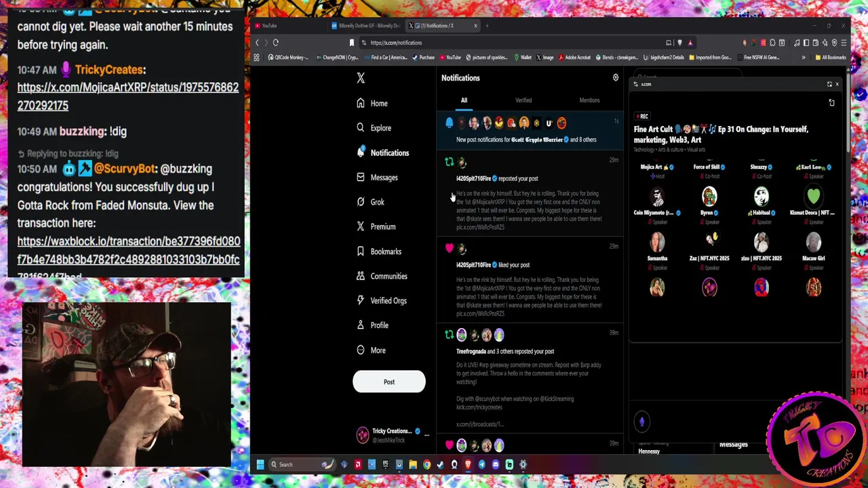Open Premium in the X sidebar
This screenshot has height=488, width=868.
coord(376,226)
